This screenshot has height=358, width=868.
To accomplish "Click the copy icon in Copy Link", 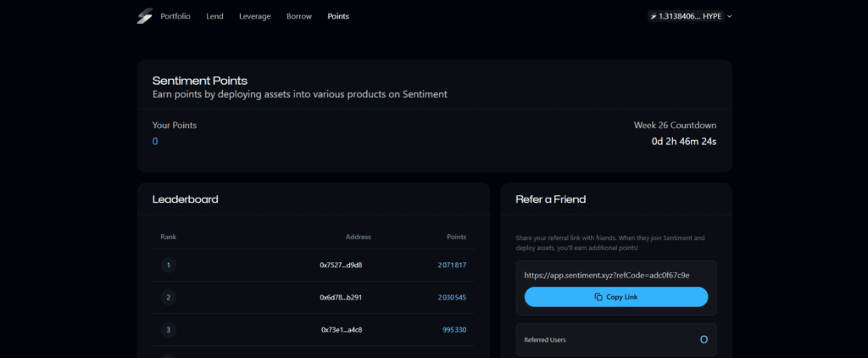I will point(598,297).
